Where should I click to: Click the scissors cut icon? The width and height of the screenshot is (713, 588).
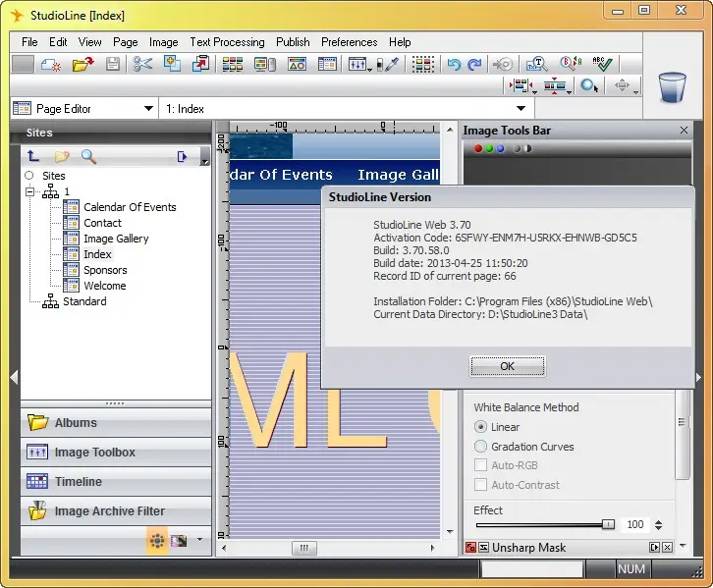click(142, 65)
